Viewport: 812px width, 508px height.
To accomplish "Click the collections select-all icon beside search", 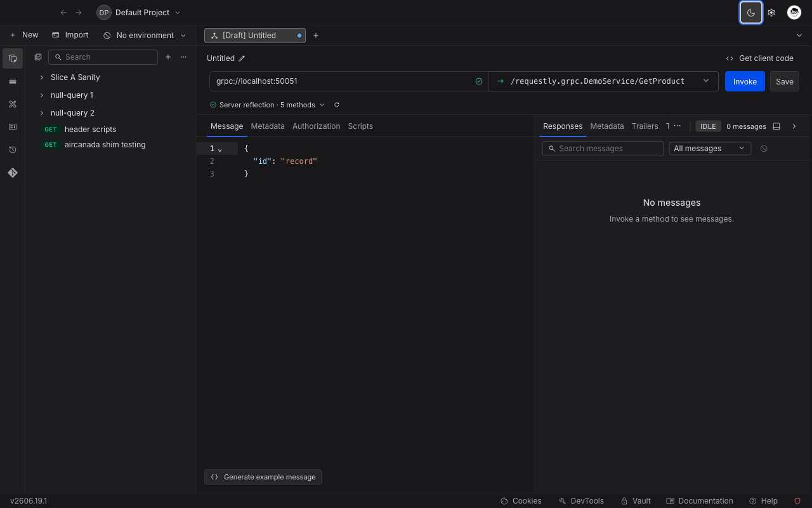I will [x=38, y=57].
